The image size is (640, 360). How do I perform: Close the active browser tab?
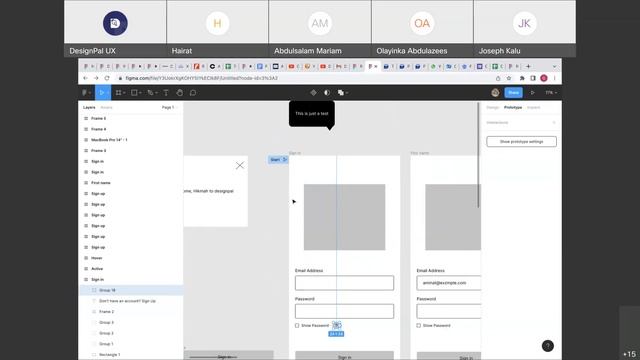(376, 66)
